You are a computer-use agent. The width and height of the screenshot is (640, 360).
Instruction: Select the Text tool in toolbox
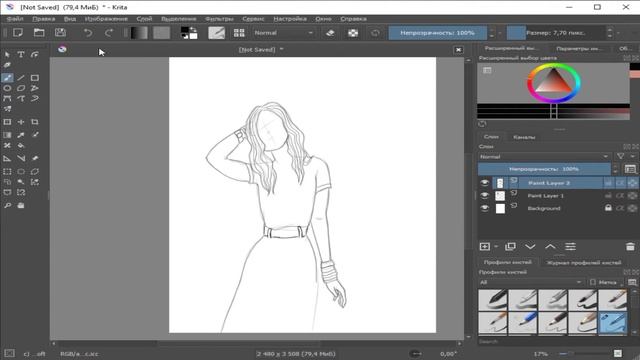click(21, 54)
